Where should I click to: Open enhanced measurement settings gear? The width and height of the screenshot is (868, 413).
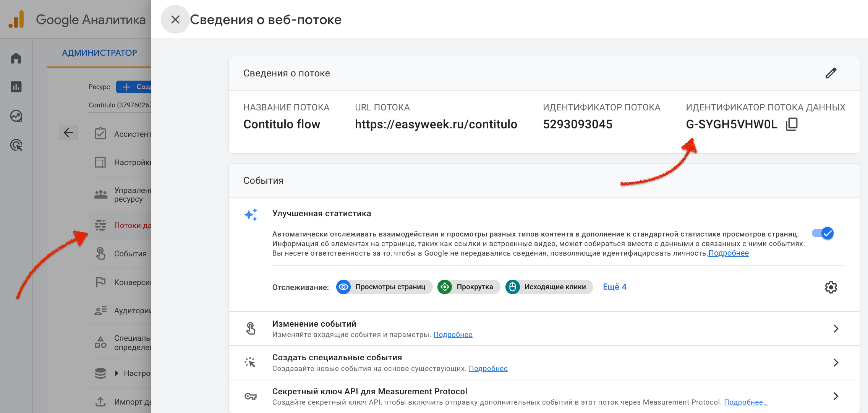click(x=831, y=287)
